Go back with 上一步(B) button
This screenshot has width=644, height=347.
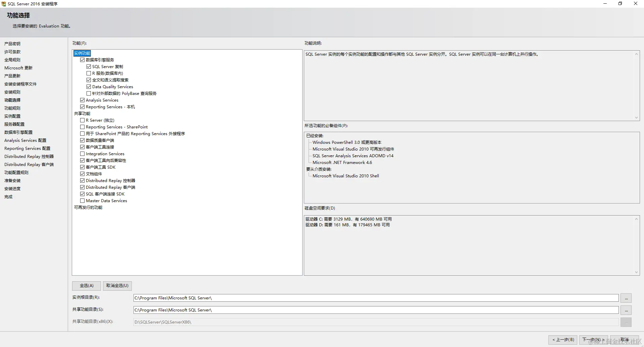[x=563, y=340]
